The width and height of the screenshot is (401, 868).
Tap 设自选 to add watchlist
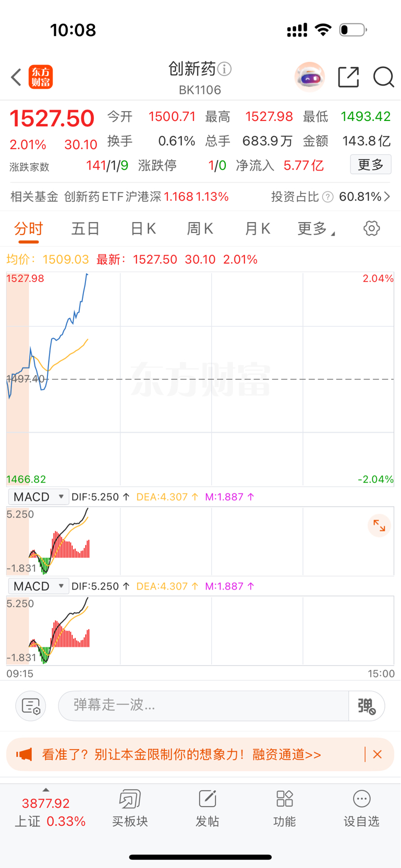coord(361,809)
